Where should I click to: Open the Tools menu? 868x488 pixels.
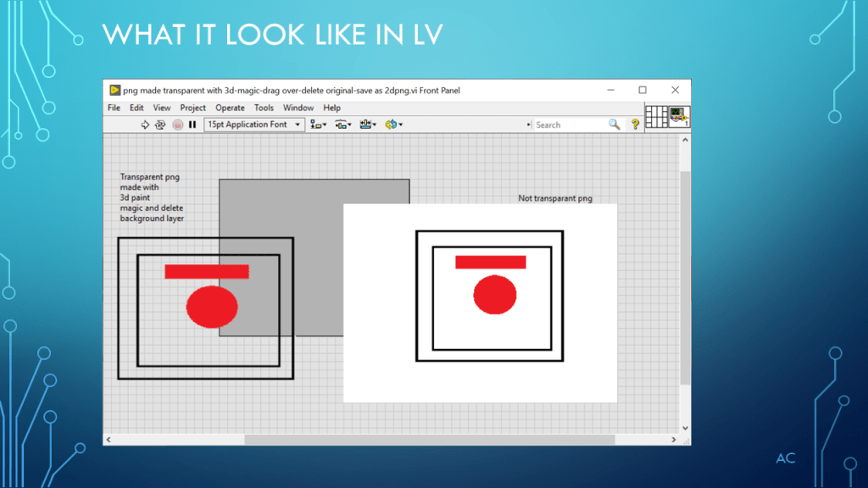pyautogui.click(x=264, y=108)
